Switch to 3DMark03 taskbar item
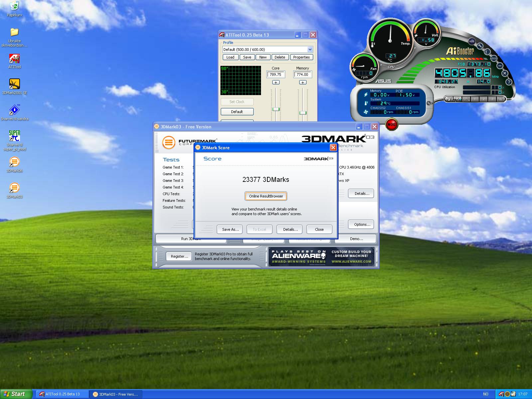The height and width of the screenshot is (399, 532). click(116, 394)
